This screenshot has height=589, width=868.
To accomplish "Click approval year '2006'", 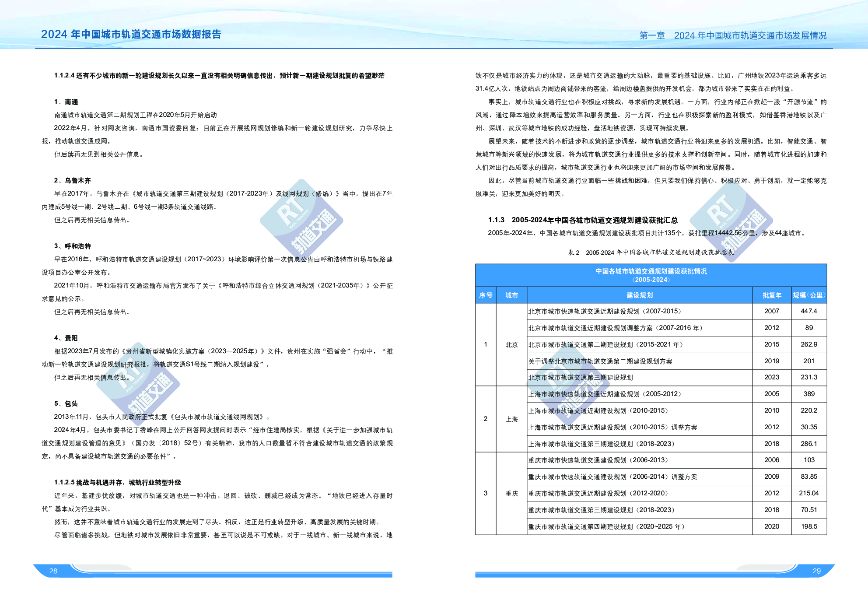I will (772, 460).
